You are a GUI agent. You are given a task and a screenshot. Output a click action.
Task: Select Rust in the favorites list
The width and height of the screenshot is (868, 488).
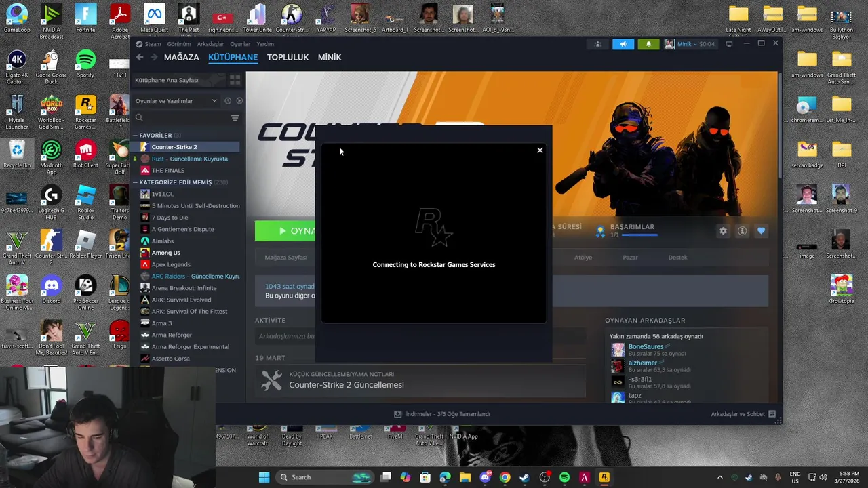(x=189, y=159)
